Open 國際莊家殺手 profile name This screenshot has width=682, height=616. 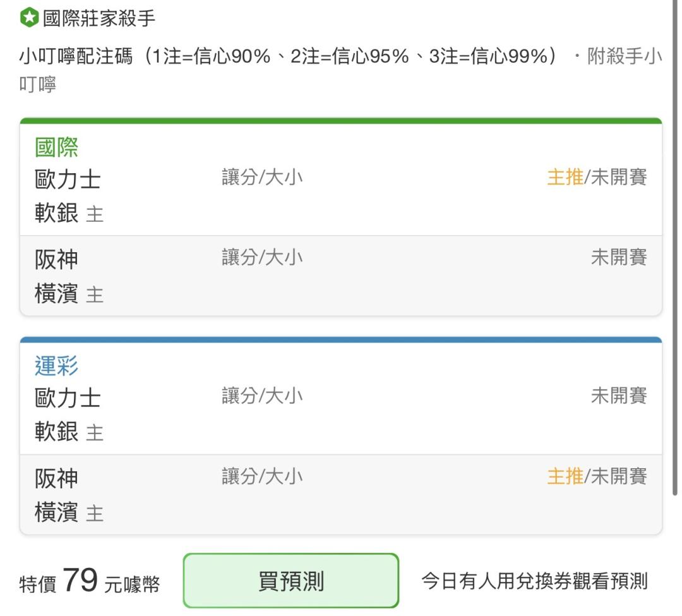[x=99, y=18]
